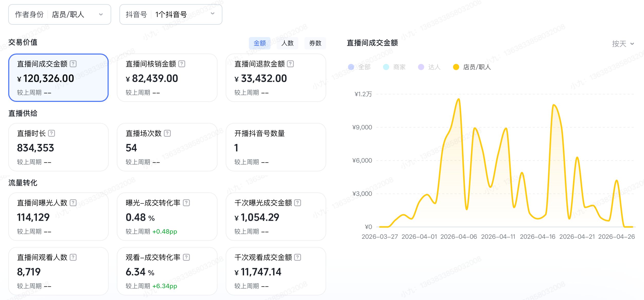Open help icon beside 观看-成交转化率
The height and width of the screenshot is (300, 644).
[186, 257]
